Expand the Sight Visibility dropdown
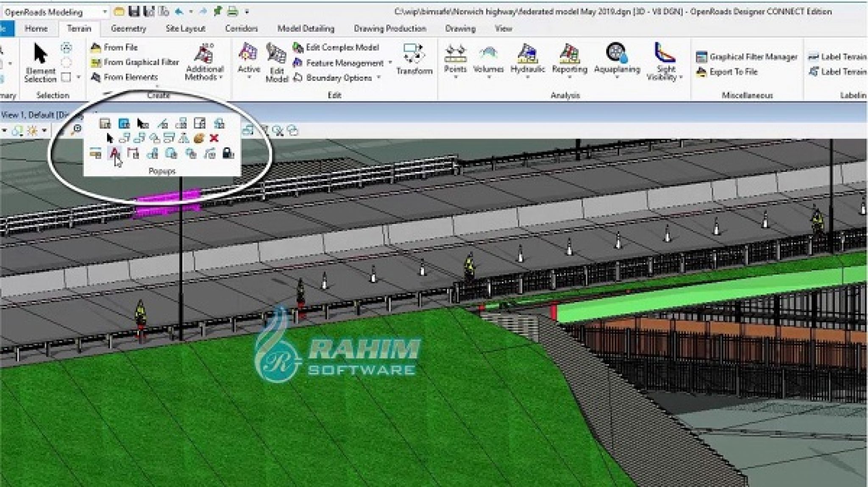 [681, 77]
